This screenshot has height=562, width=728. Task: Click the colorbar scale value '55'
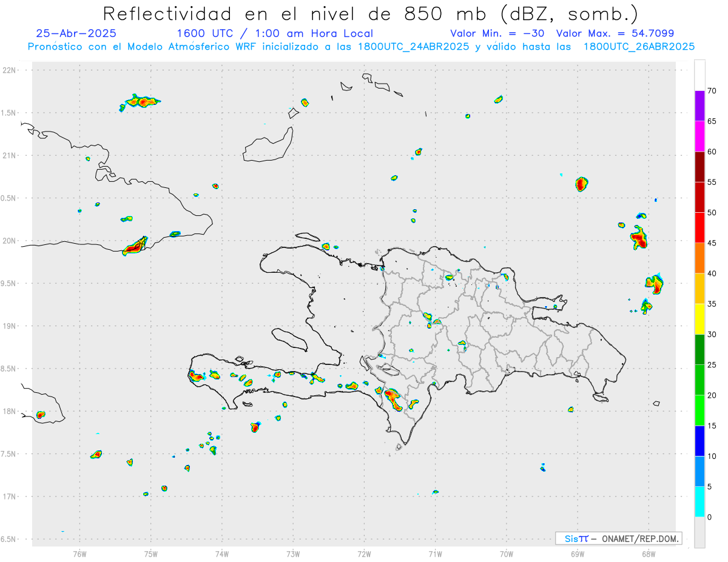tap(712, 182)
